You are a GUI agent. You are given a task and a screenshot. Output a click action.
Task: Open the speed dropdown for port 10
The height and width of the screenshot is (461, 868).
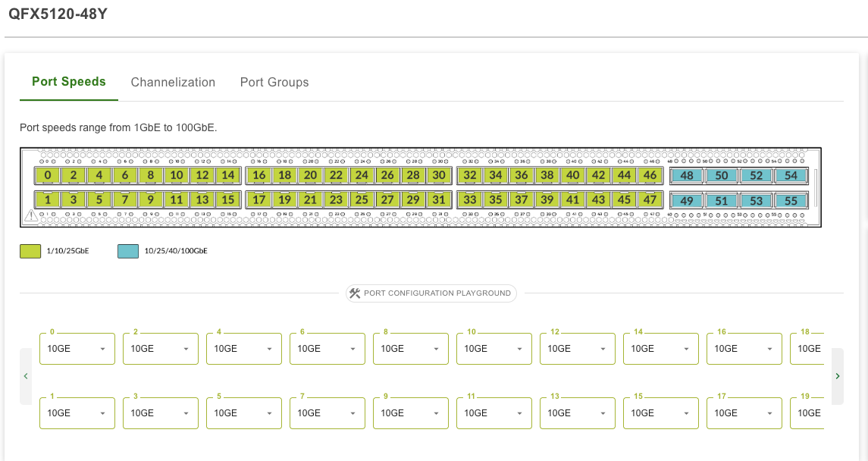pos(494,349)
